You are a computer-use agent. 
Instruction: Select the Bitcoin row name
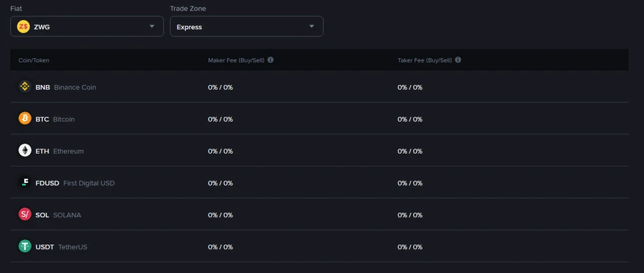pos(64,119)
